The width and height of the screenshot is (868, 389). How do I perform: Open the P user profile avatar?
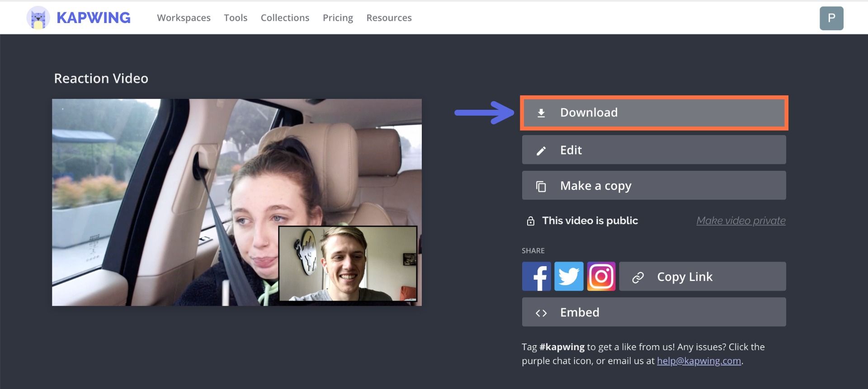point(831,18)
